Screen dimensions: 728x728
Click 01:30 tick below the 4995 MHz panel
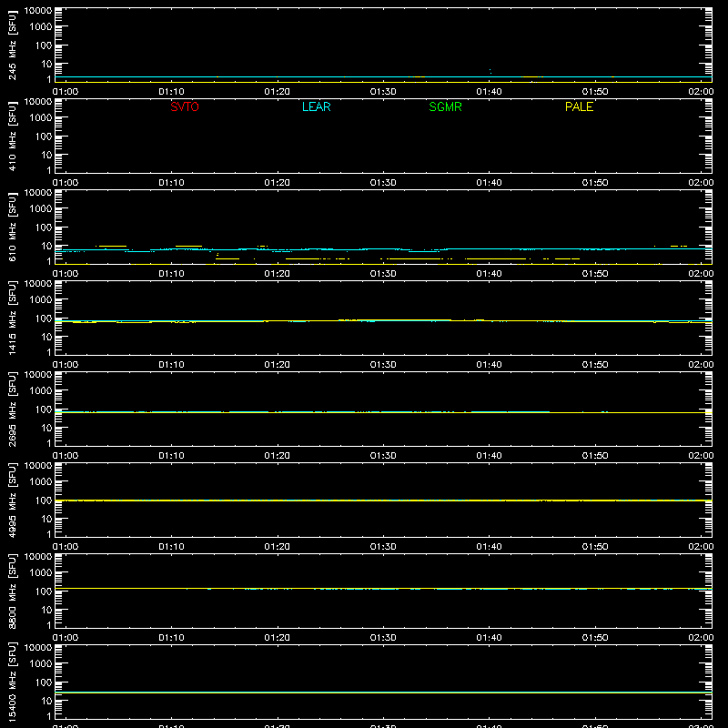coord(383,547)
